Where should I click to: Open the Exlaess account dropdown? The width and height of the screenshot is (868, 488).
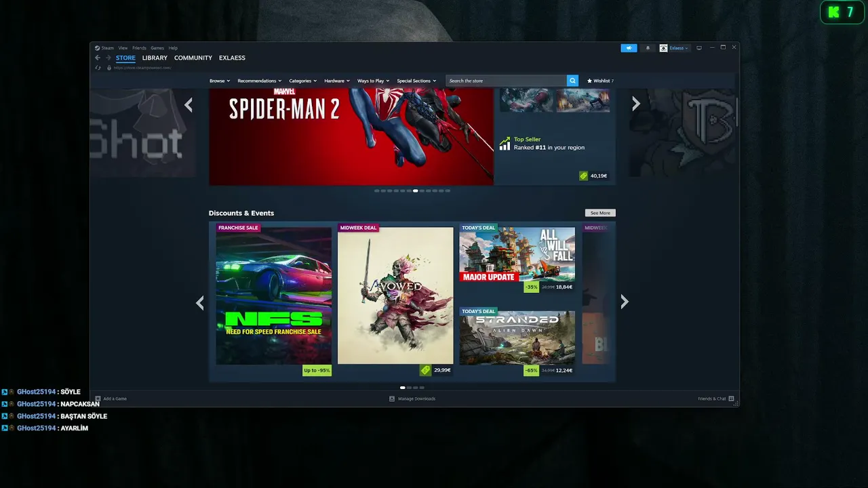[678, 48]
